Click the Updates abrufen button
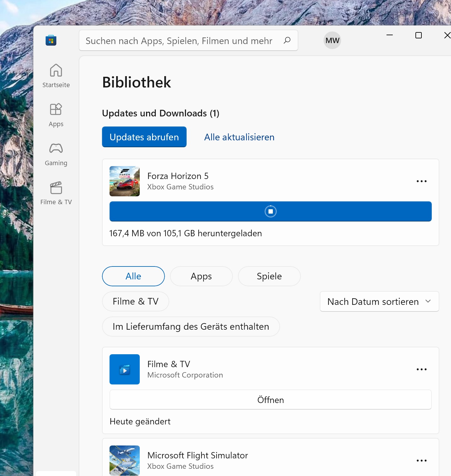Viewport: 451px width, 476px height. [144, 137]
